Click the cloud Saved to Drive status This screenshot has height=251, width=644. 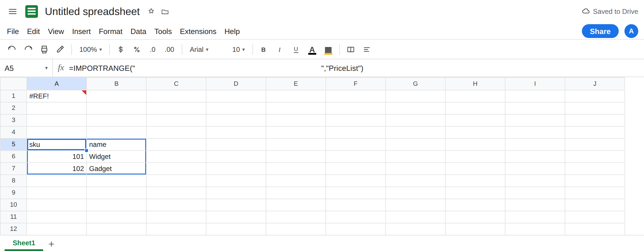610,12
